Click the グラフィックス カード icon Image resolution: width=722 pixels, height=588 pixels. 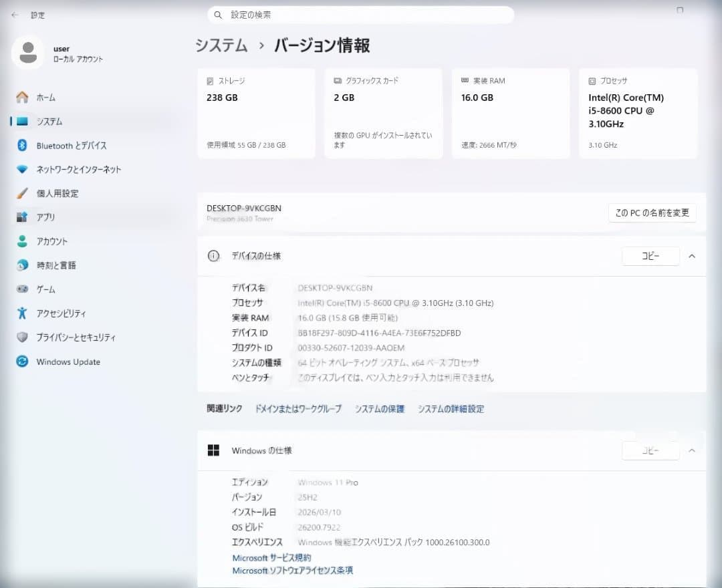(338, 81)
